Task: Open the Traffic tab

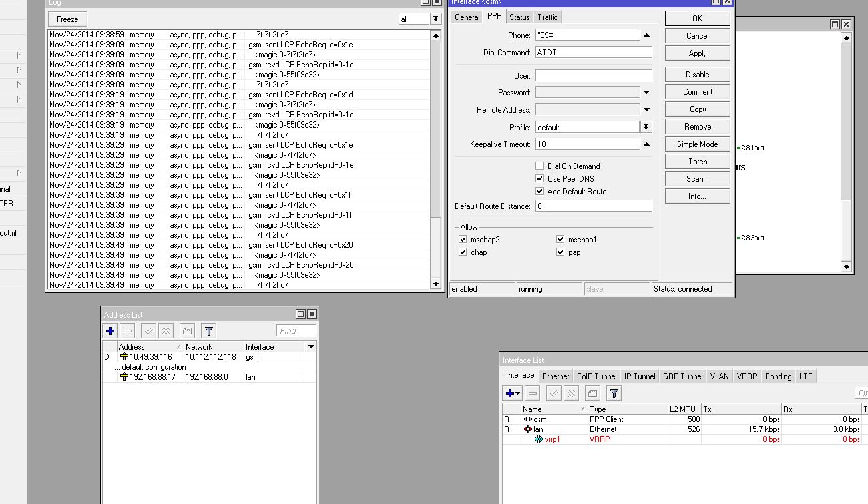Action: [548, 17]
